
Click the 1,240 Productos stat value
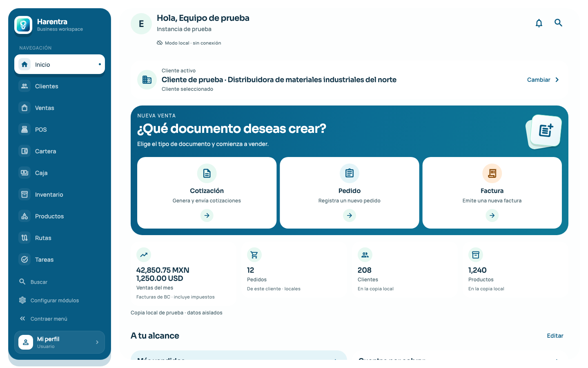[477, 270]
